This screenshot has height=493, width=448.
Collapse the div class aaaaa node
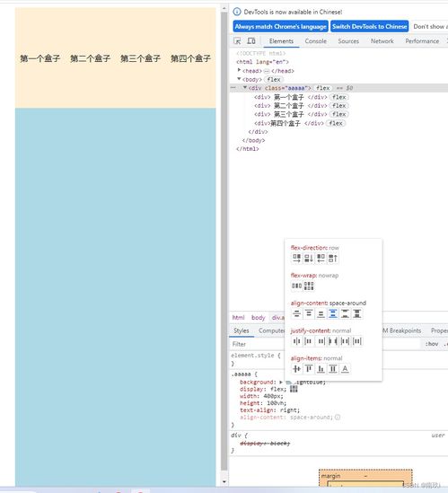pos(245,87)
